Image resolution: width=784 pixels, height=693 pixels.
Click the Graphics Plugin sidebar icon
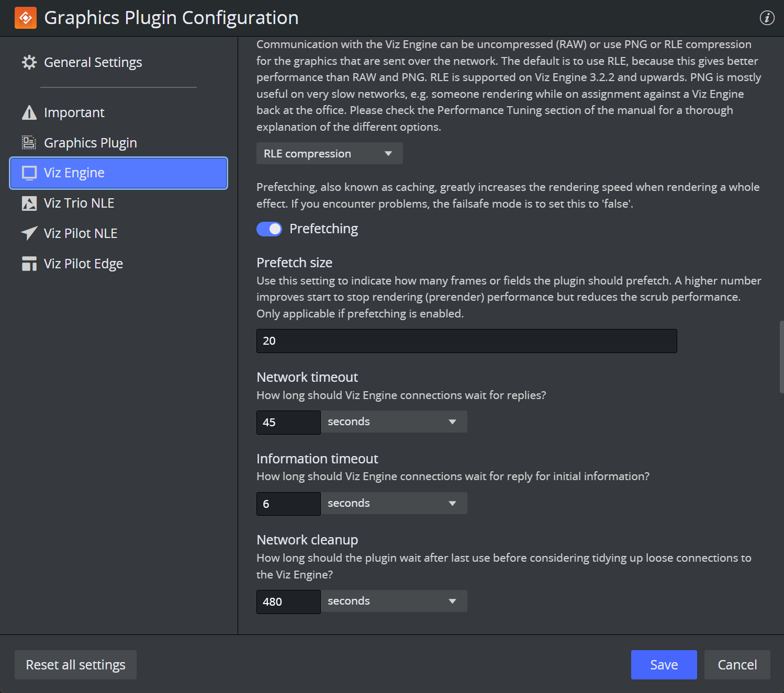point(29,142)
